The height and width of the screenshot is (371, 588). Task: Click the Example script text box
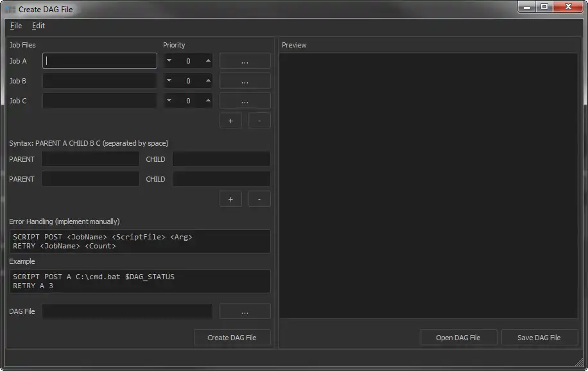tap(139, 281)
